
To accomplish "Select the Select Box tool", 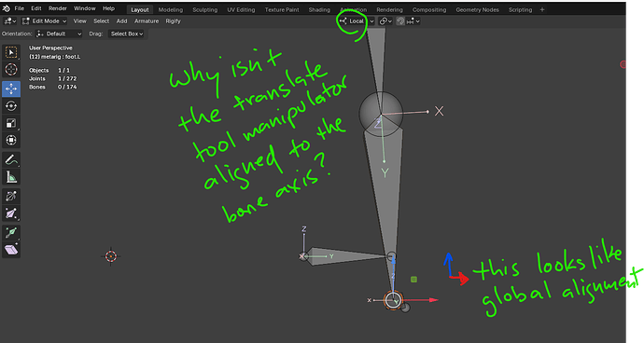I will coord(11,52).
